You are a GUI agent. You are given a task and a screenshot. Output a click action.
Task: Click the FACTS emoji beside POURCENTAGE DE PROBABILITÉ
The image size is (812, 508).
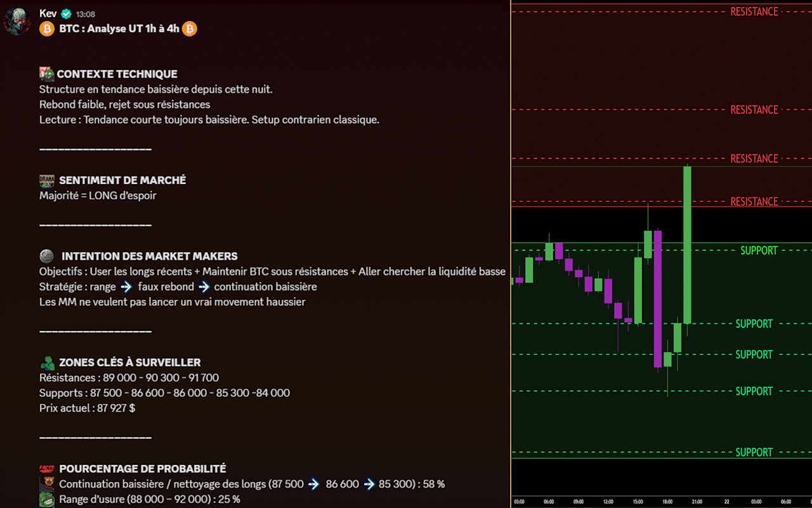pos(47,469)
